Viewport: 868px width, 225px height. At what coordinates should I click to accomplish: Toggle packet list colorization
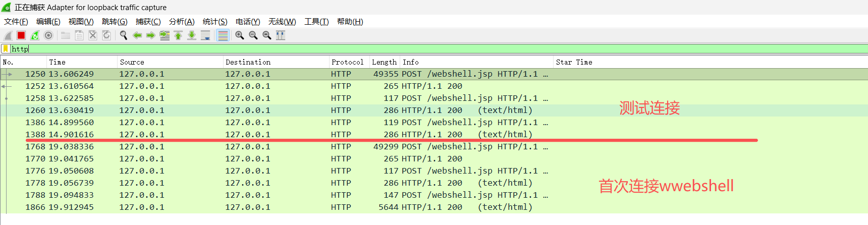coord(223,35)
